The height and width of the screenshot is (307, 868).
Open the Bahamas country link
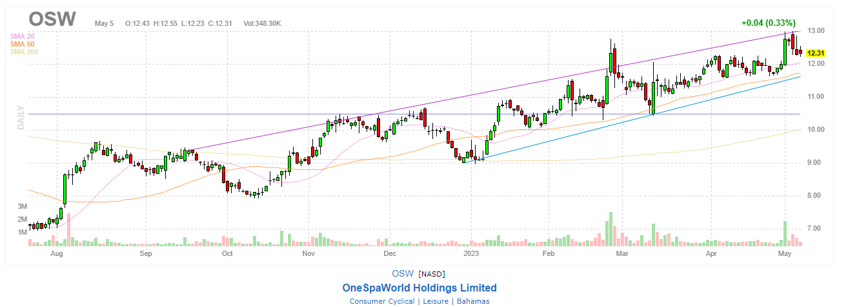pos(472,301)
